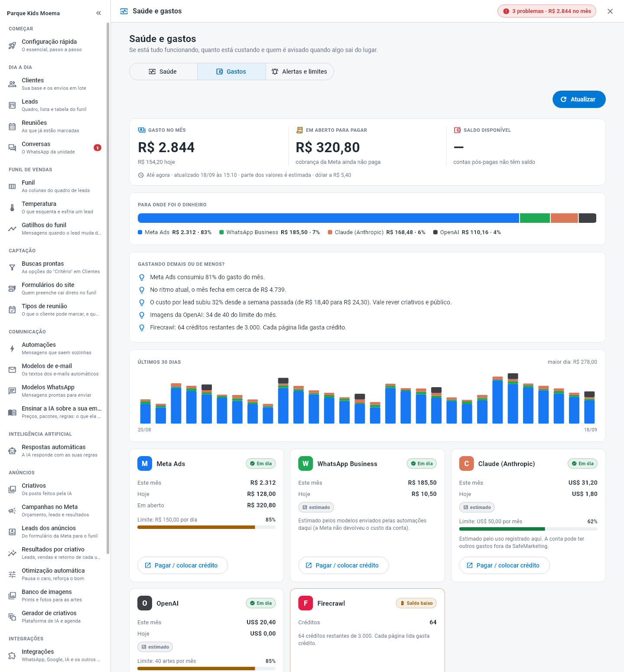Open Criativos image icon

point(12,489)
